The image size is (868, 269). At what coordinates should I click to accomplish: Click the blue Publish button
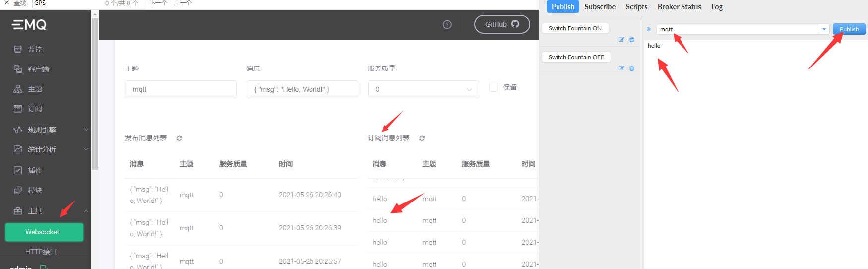pos(849,29)
